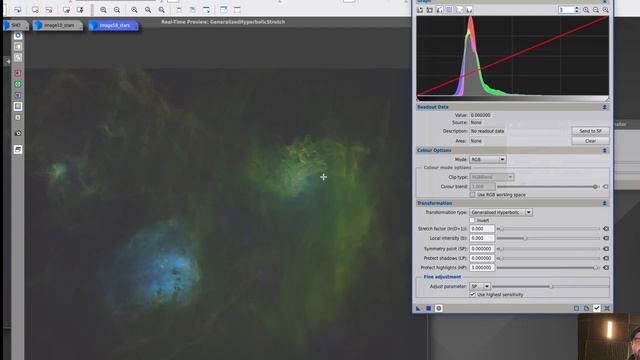Click the second icon in Graph panel toolbar
The width and height of the screenshot is (640, 360).
(430, 9)
